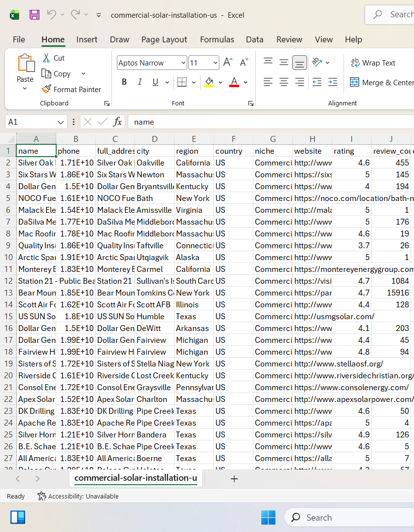Click the taskbar Search box
Viewport: 414px width, 532px height.
[x=349, y=517]
